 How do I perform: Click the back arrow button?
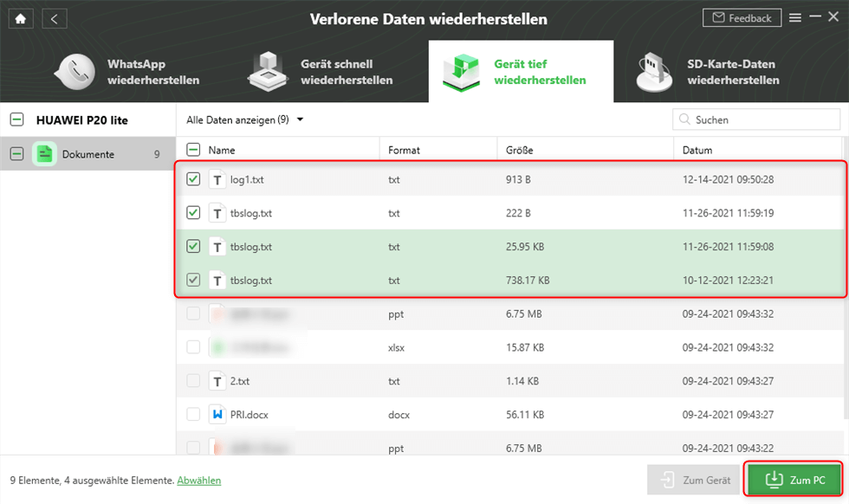tap(54, 19)
